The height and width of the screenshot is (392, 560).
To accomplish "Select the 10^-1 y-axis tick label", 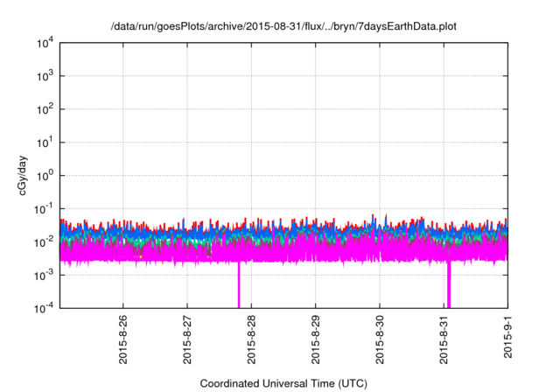I will (44, 209).
